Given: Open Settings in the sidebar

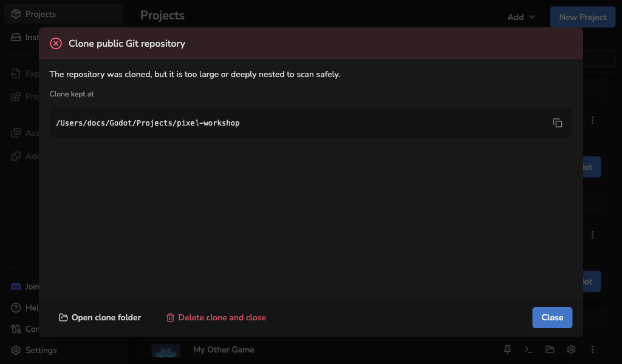Looking at the screenshot, I should [x=34, y=350].
